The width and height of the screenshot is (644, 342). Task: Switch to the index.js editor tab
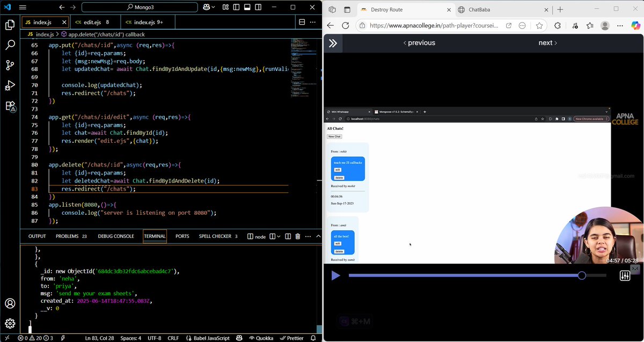point(42,22)
